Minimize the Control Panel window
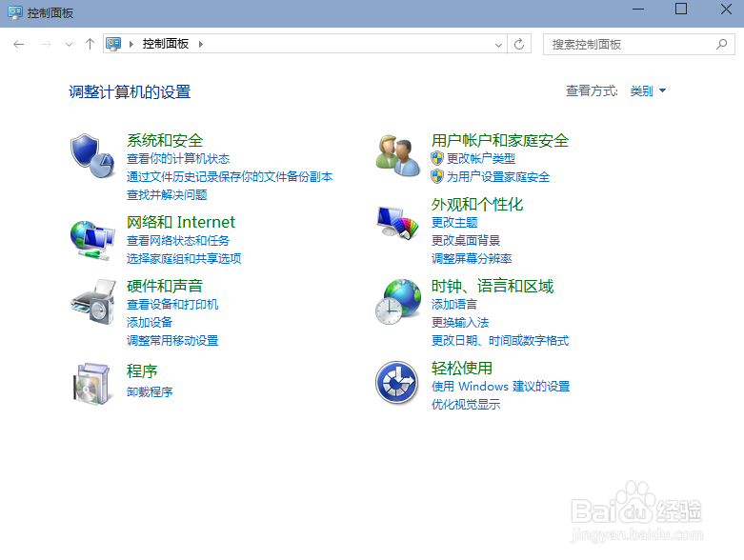The height and width of the screenshot is (560, 744). [638, 9]
